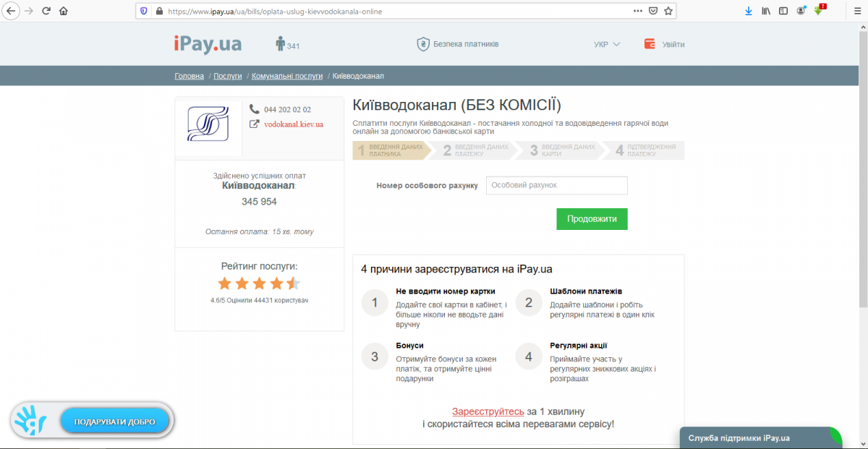This screenshot has width=868, height=449.
Task: Click the tracking protection shield icon
Action: pyautogui.click(x=143, y=12)
